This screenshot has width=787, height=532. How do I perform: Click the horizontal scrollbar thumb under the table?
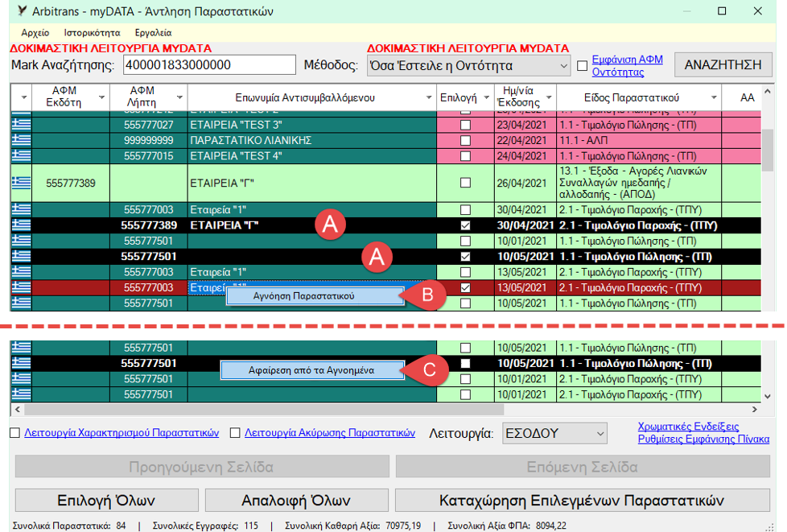(x=264, y=410)
